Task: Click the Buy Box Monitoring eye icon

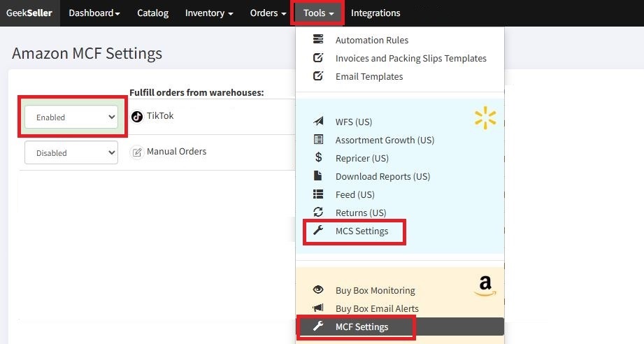Action: 318,290
